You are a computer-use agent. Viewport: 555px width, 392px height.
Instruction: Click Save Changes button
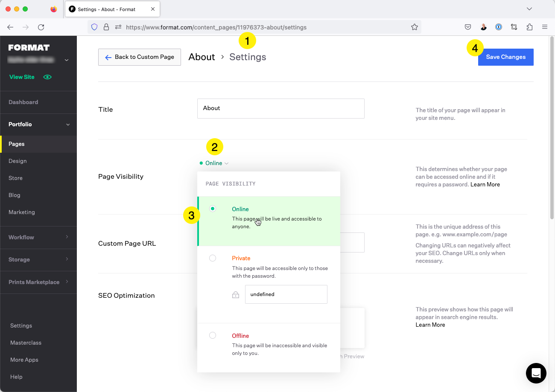(506, 57)
